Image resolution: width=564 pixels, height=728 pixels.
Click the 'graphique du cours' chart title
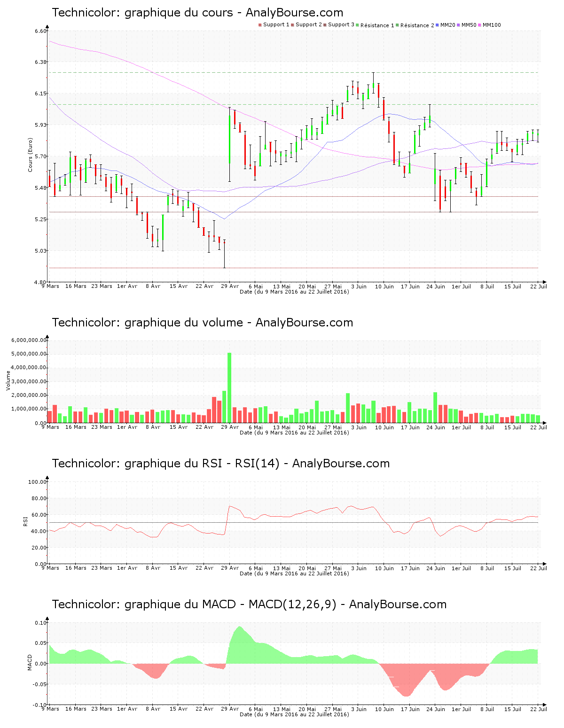[x=197, y=13]
